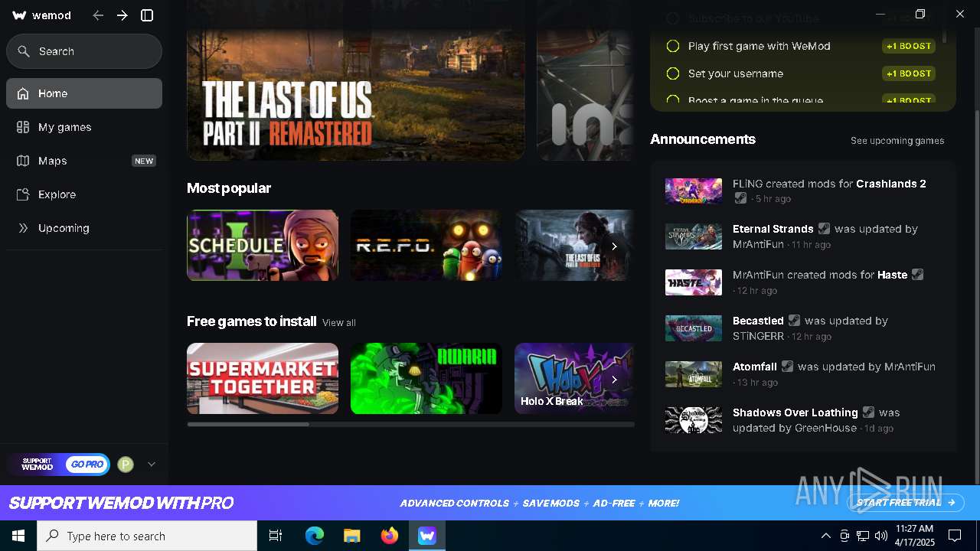Open File Explorer from taskbar

[352, 536]
